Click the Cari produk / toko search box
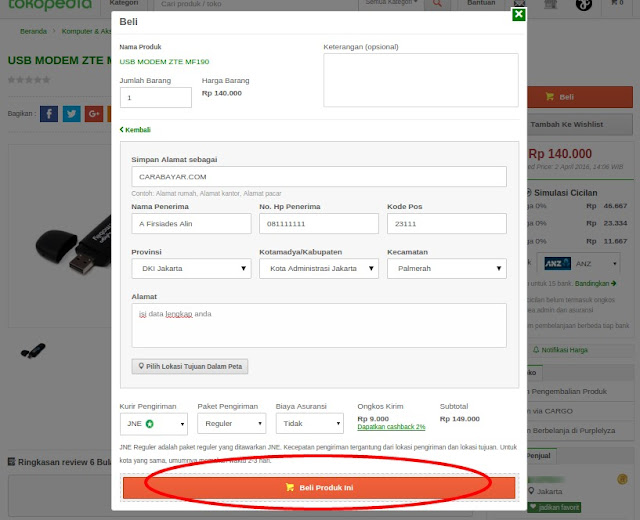Image resolution: width=640 pixels, height=520 pixels. pyautogui.click(x=255, y=4)
